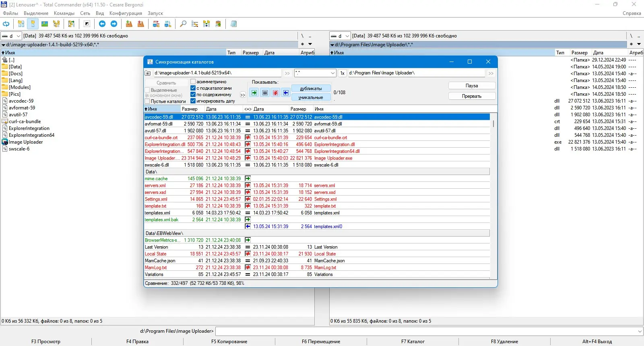Image resolution: width=644 pixels, height=346 pixels.
Task: Open the file mask combo box
Action: [x=315, y=73]
